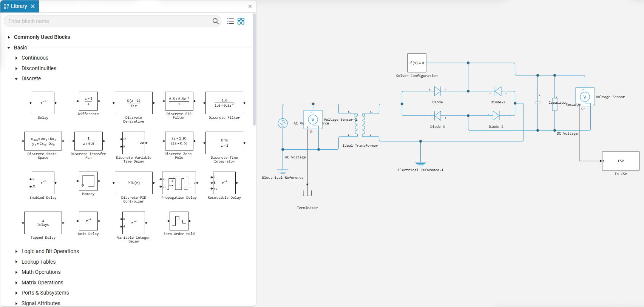
Task: Click the Discrete FIR Filter block
Action: pos(179,101)
